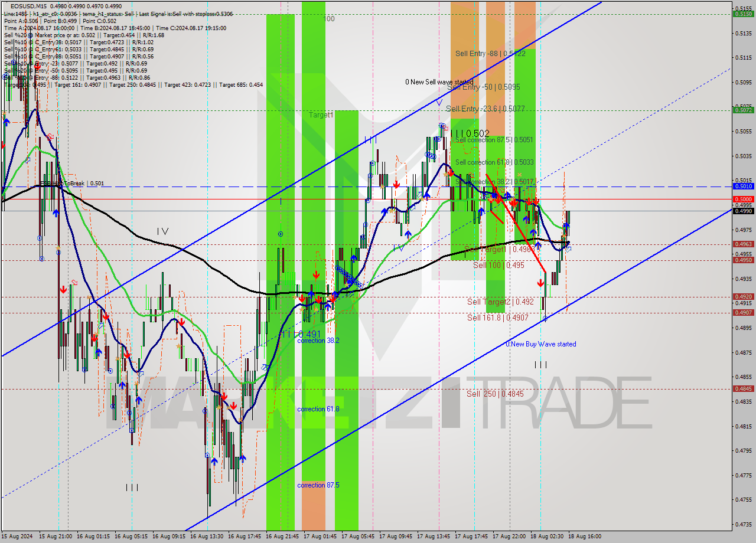Screen dimensions: 756x543
Task: Select the blue 'correction 87.5' label
Action: [318, 485]
